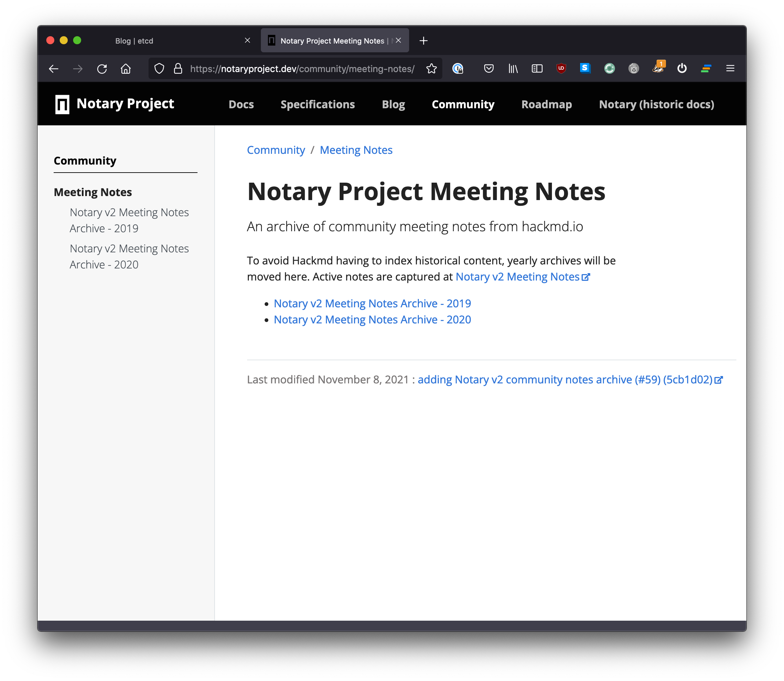This screenshot has width=784, height=681.
Task: Open the uBlock Origin extension
Action: tap(561, 68)
